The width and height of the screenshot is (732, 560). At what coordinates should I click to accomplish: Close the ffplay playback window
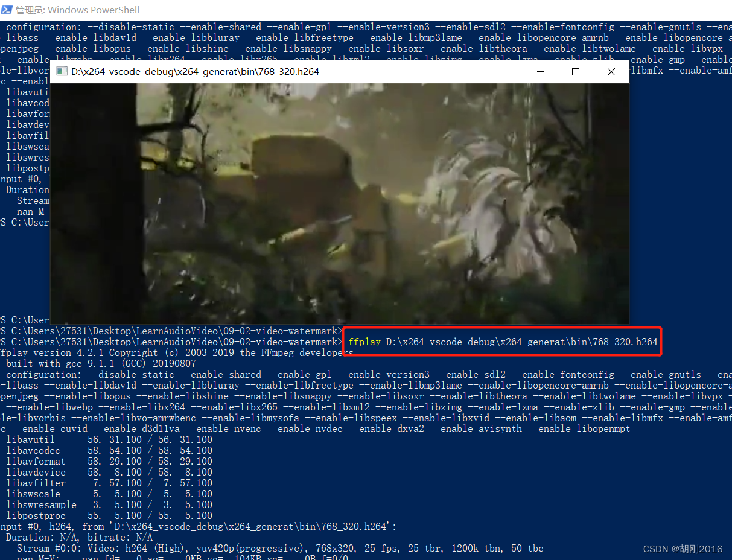tap(611, 71)
